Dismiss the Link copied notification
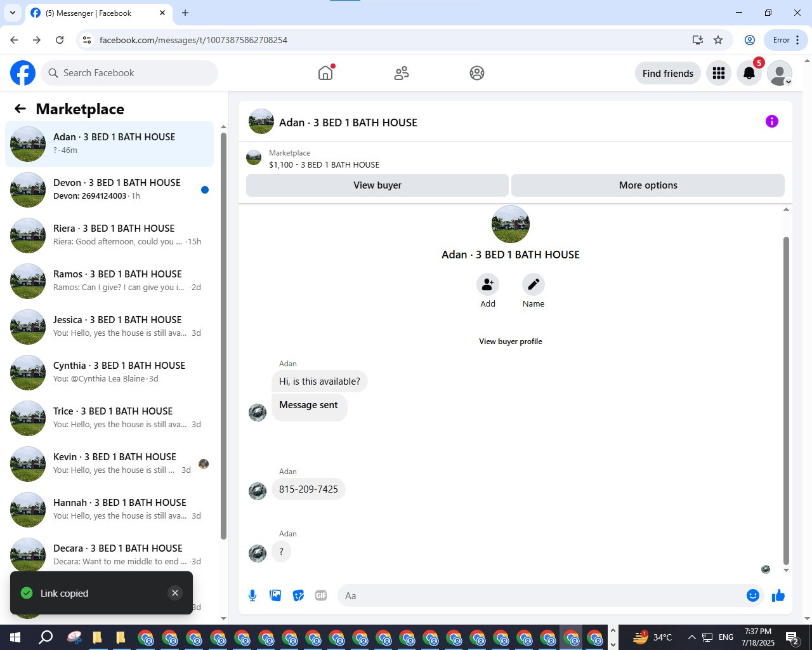 pos(175,593)
